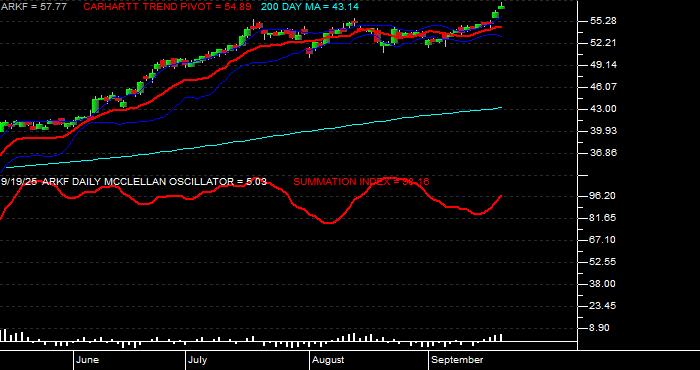Click the June label on time axis

(88, 360)
